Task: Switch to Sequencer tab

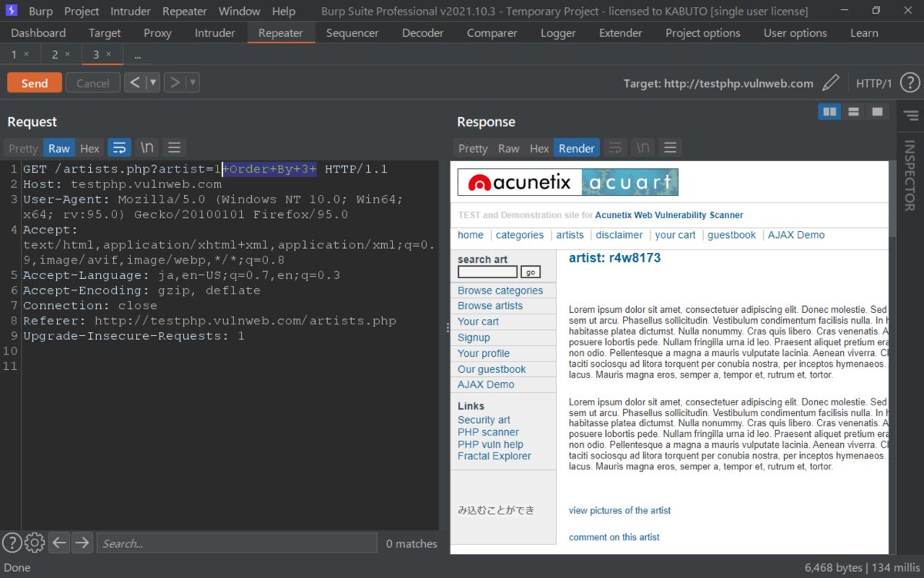Action: tap(353, 33)
